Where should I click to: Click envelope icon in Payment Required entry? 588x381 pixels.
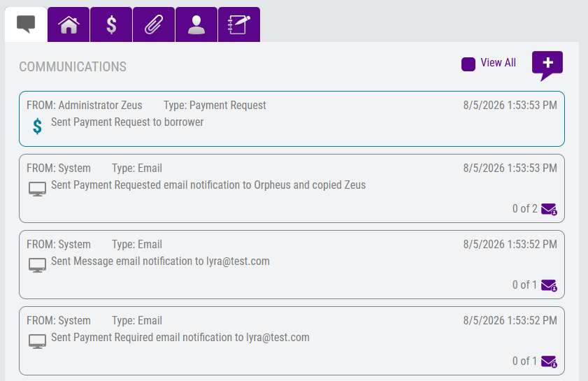tap(549, 361)
